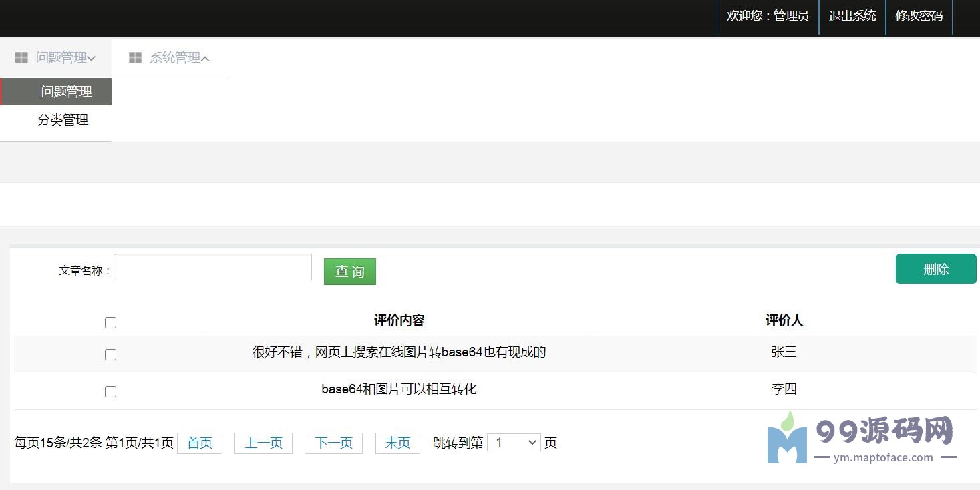Open the 跳转到第 page number dropdown

pyautogui.click(x=514, y=443)
